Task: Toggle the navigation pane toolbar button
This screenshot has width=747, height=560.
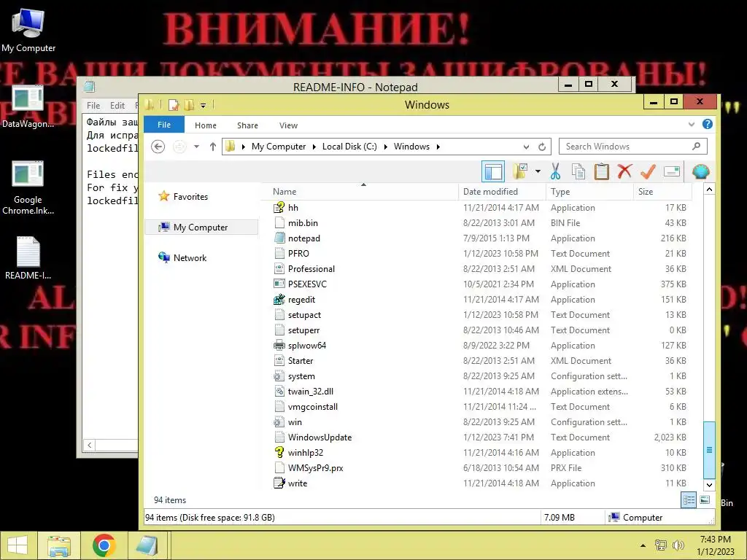Action: point(493,171)
